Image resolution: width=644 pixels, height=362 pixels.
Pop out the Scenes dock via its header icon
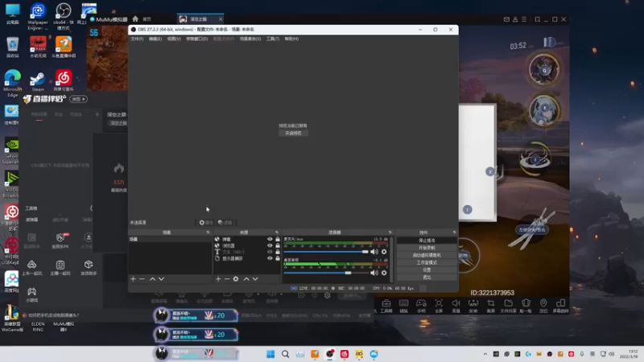[x=208, y=232]
